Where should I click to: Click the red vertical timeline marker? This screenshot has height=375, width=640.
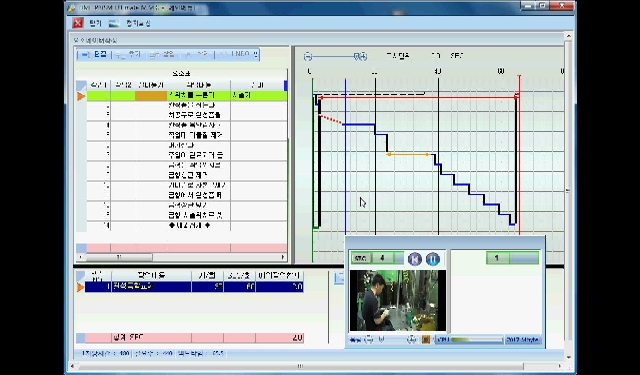click(519, 155)
